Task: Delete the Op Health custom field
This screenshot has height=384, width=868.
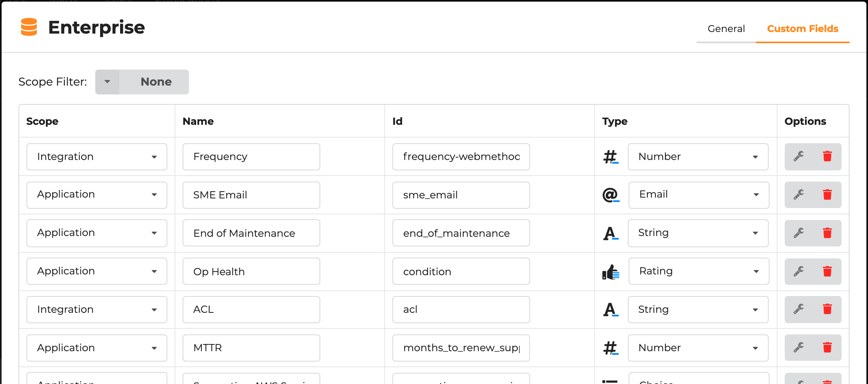Action: point(827,272)
